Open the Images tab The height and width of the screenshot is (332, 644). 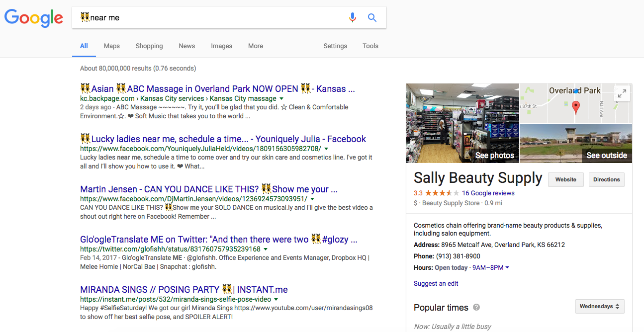point(222,46)
